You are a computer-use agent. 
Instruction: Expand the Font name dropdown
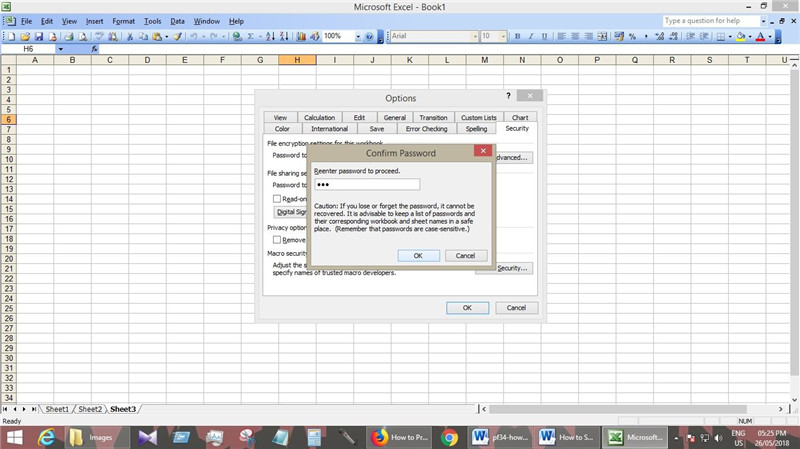[x=475, y=36]
